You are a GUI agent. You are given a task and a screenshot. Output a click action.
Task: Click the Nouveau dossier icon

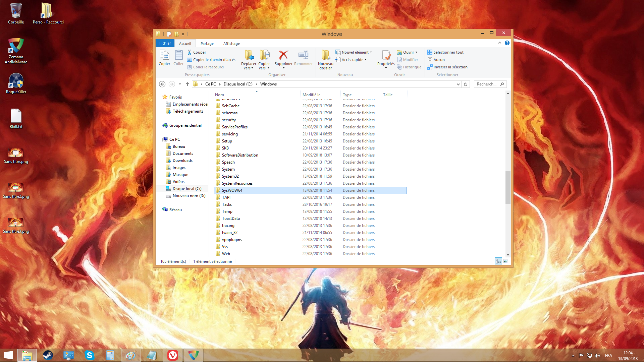coord(325,55)
